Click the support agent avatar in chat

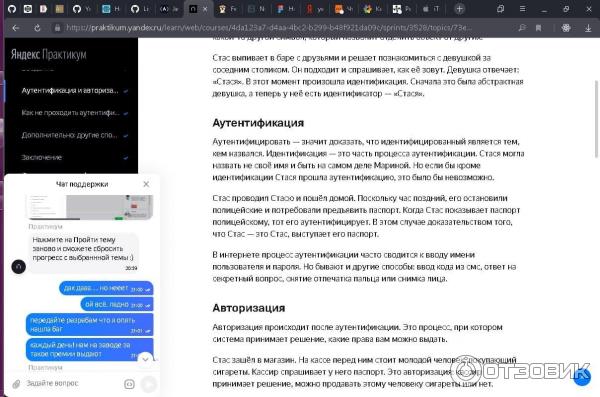(x=18, y=266)
